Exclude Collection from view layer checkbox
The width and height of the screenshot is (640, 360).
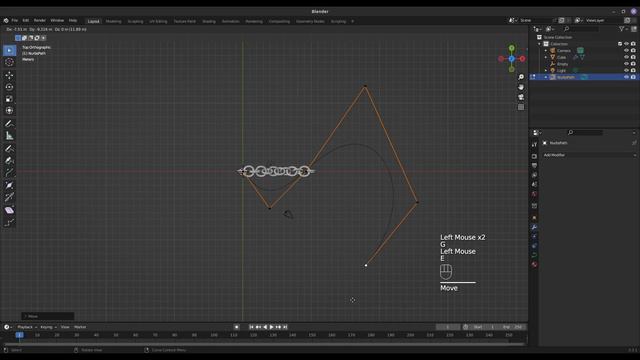click(x=620, y=44)
